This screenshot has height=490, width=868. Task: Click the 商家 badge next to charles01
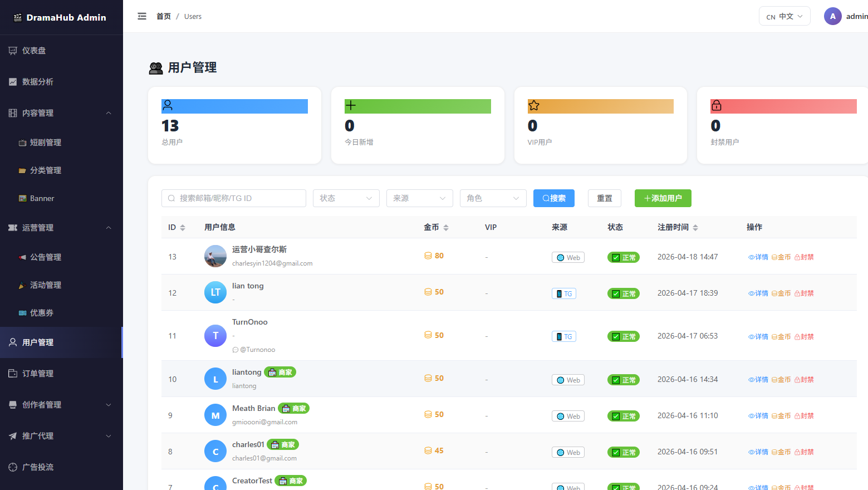[283, 444]
